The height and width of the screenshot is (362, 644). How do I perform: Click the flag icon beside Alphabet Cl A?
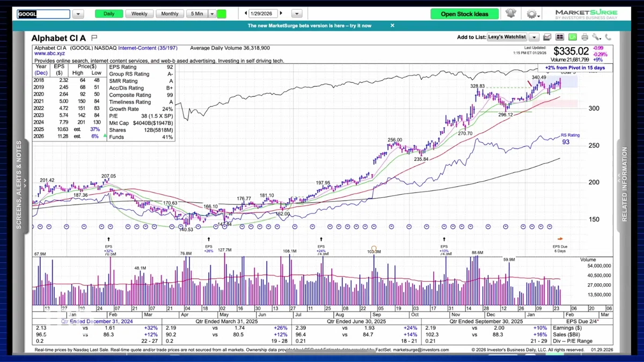[94, 38]
